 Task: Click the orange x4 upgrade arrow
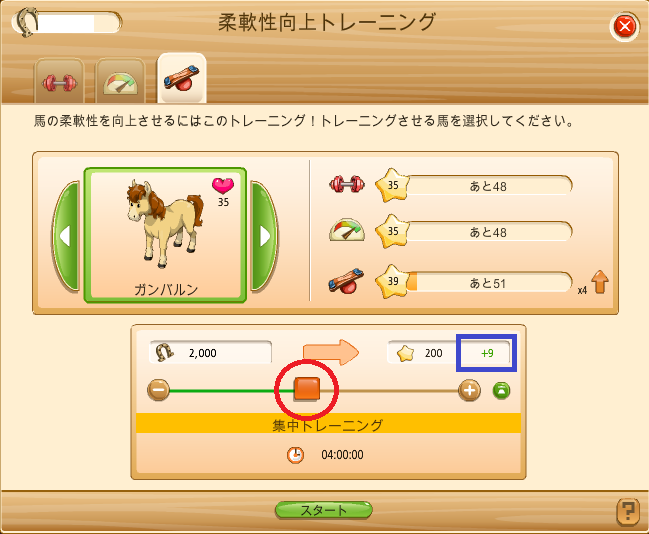pos(600,282)
